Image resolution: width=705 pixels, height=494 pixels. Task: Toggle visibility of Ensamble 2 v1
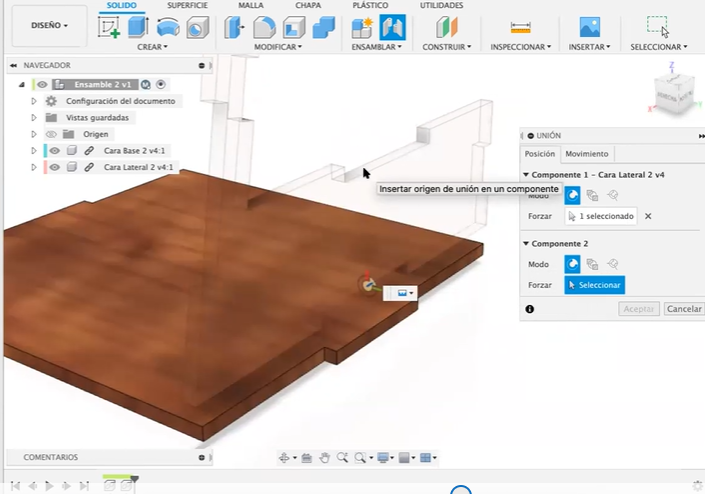pos(42,85)
